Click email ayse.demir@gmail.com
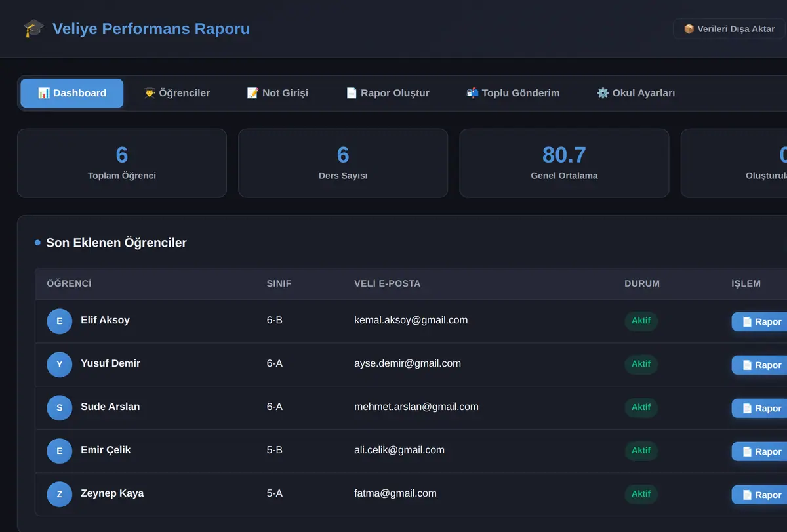 (407, 363)
